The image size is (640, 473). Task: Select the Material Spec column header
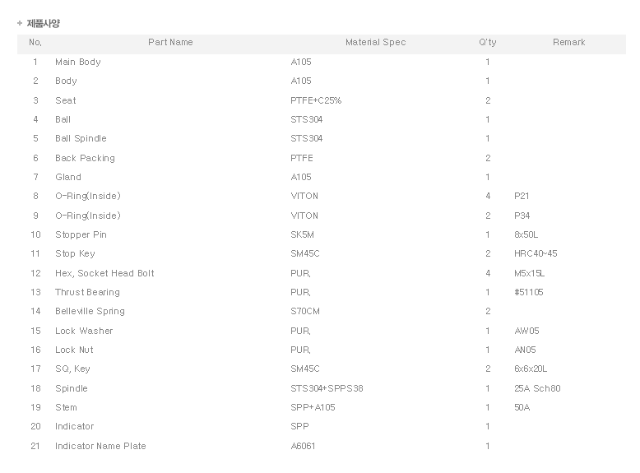(376, 42)
